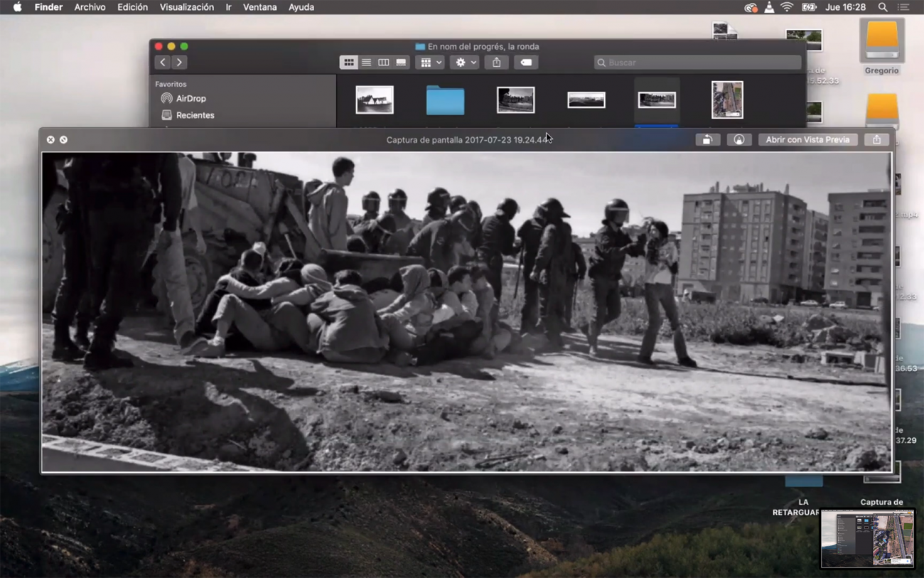The width and height of the screenshot is (924, 578).
Task: Go back in Finder window
Action: pyautogui.click(x=163, y=63)
